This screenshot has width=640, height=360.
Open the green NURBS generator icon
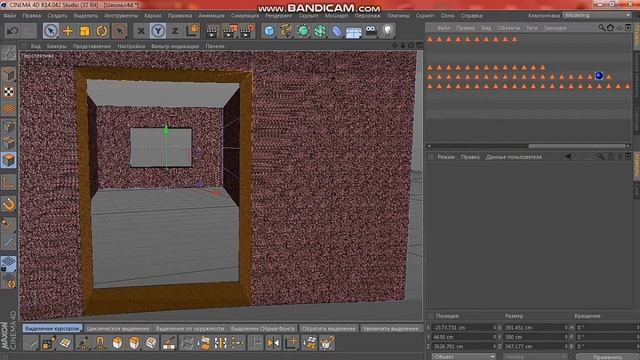pyautogui.click(x=303, y=31)
